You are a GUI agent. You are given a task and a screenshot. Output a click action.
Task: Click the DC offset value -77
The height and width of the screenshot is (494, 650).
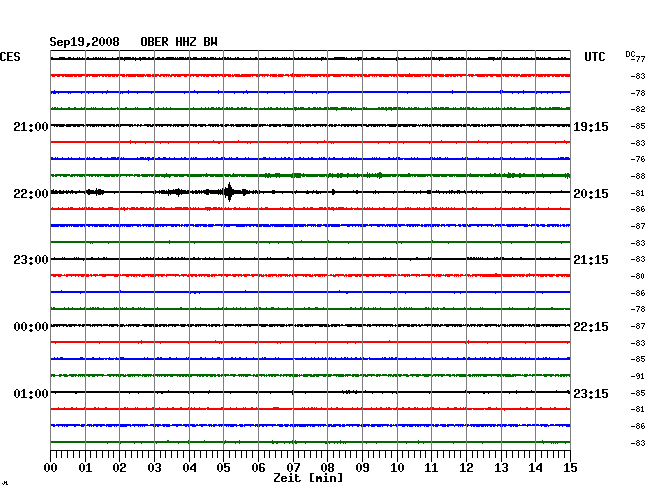point(639,59)
